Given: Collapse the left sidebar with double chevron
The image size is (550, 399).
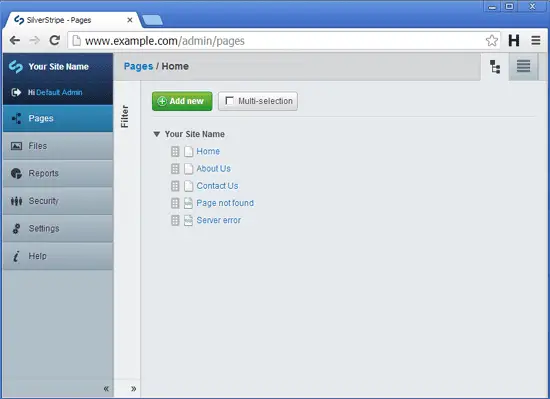Looking at the screenshot, I should pyautogui.click(x=106, y=388).
